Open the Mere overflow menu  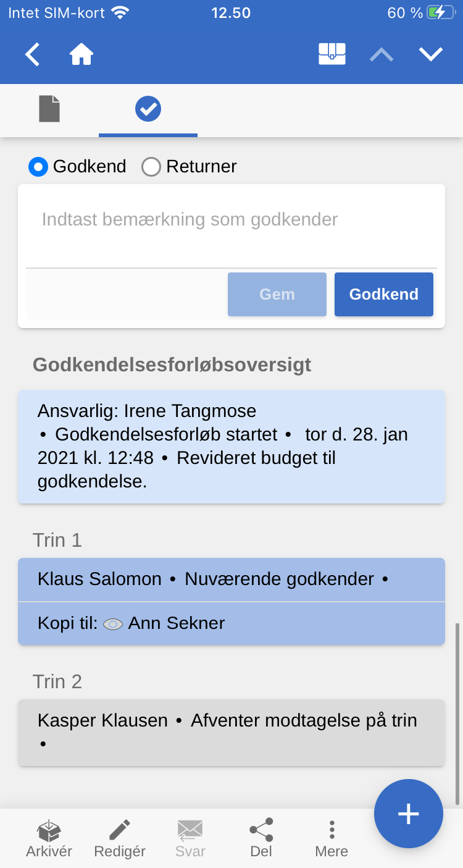(x=332, y=830)
